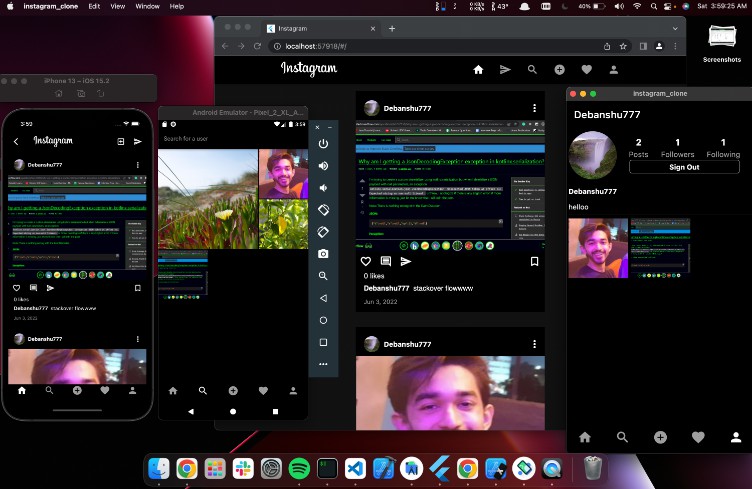Click emulator sidebar home circle

323,320
